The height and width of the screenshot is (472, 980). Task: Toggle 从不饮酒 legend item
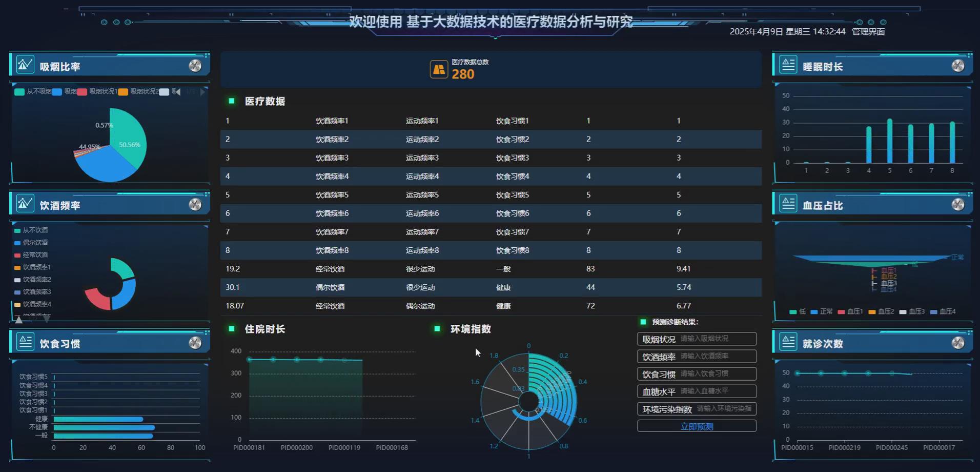pos(31,230)
